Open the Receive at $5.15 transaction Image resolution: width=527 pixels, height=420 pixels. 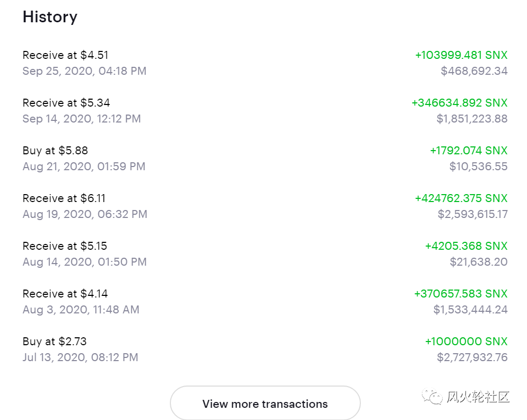point(265,253)
